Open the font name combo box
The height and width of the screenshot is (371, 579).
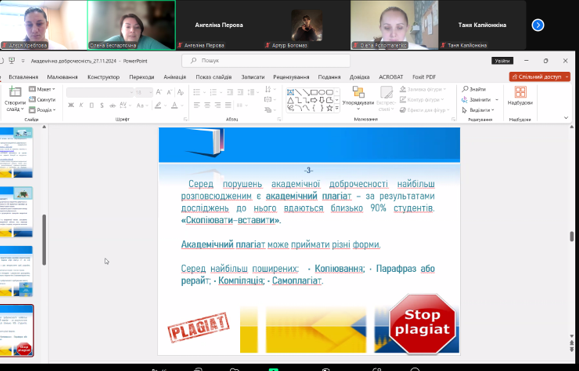coord(100,92)
